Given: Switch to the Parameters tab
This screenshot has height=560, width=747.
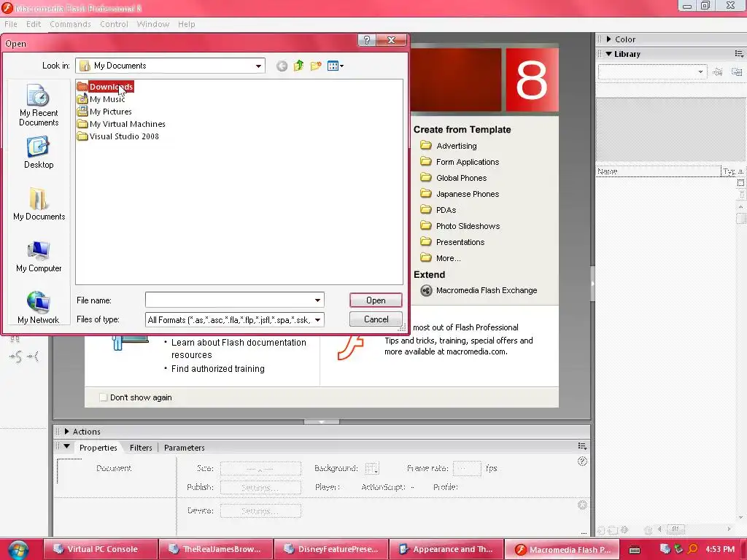Looking at the screenshot, I should click(185, 448).
